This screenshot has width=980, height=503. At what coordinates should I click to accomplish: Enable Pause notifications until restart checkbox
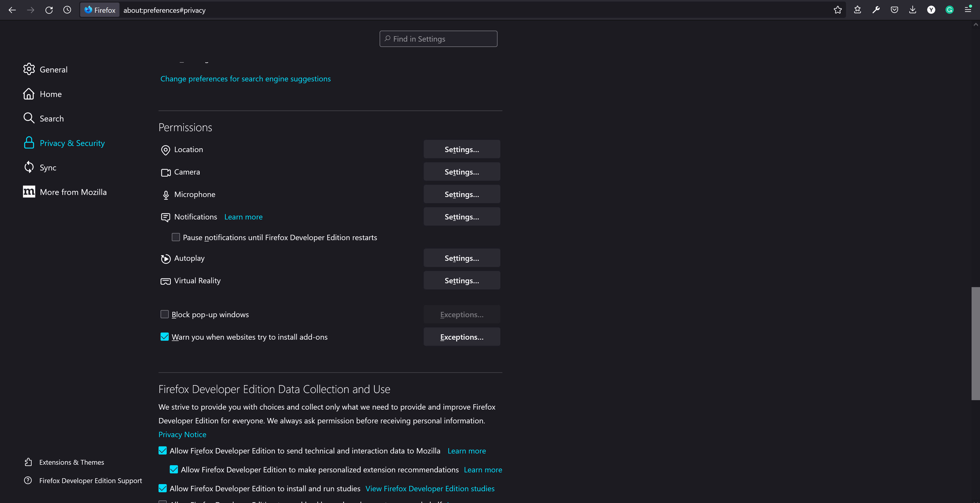[176, 237]
